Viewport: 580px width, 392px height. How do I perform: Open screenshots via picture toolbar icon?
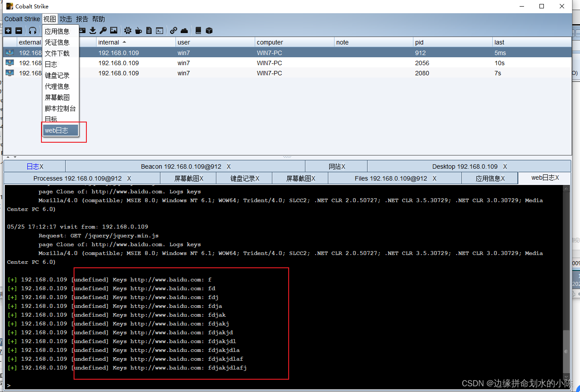pos(114,30)
